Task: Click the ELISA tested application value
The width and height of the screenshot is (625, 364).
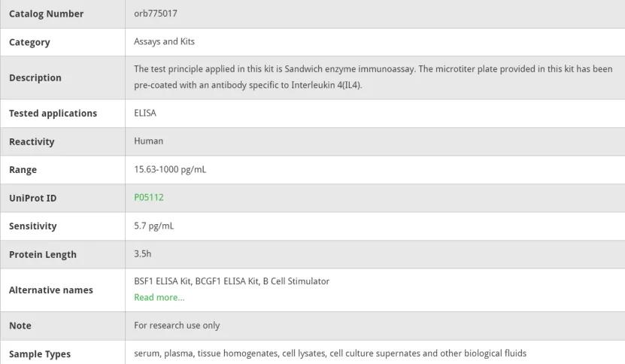Action: (x=145, y=114)
